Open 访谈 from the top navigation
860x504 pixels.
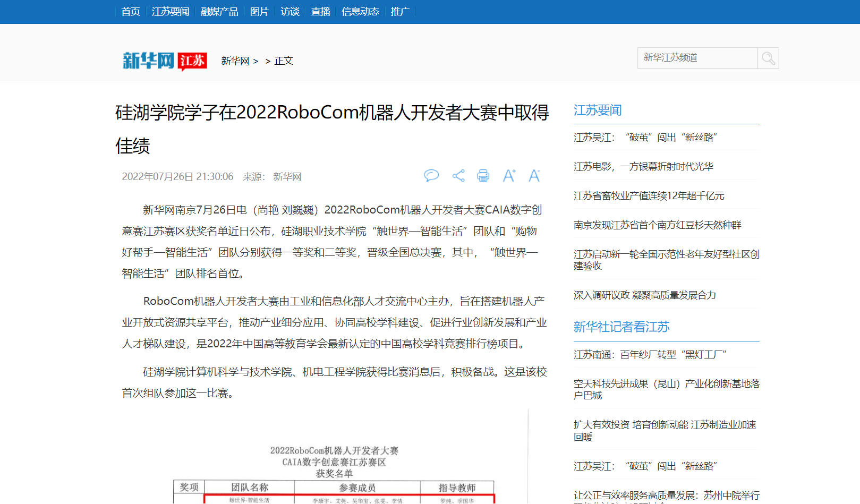[290, 12]
